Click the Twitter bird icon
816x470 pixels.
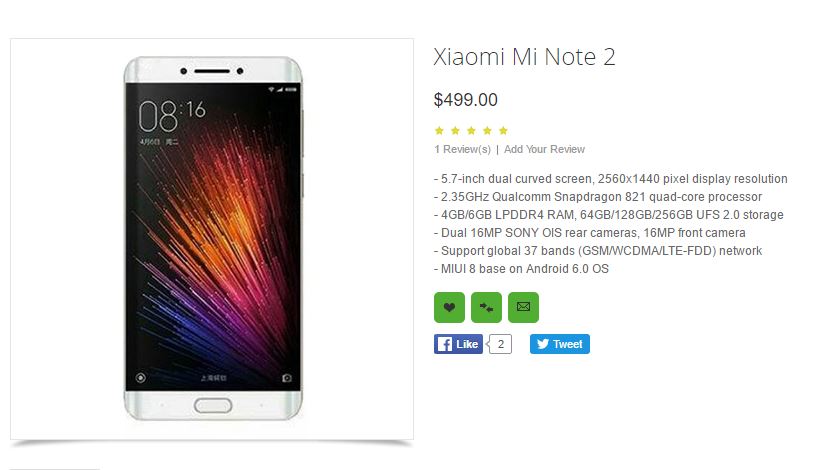[x=543, y=344]
